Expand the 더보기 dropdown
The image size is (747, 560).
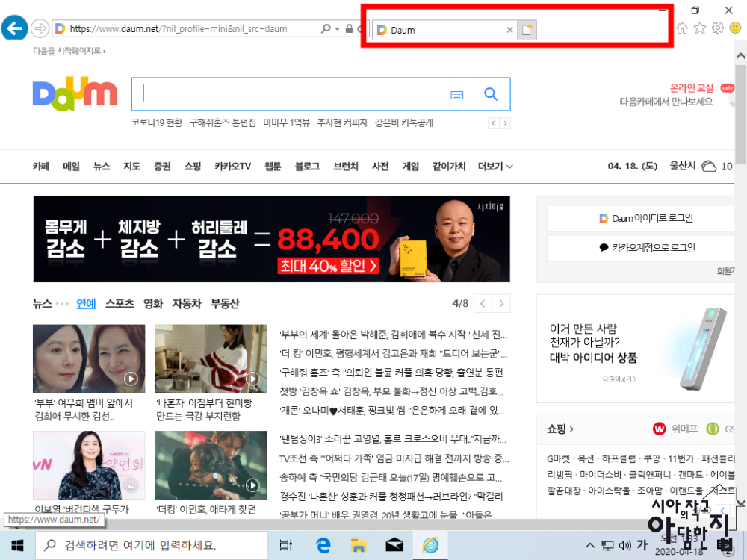tap(495, 167)
